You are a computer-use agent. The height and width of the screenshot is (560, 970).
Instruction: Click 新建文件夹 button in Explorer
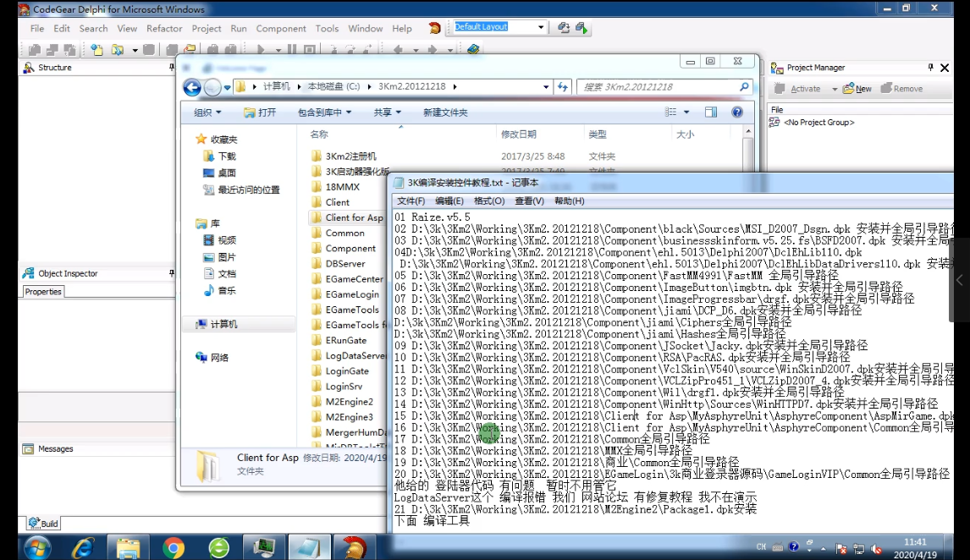[x=445, y=112]
